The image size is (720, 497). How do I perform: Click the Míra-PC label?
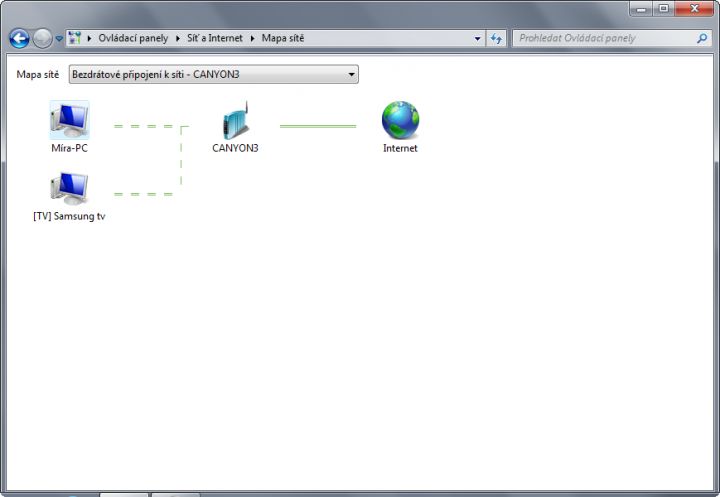[69, 148]
